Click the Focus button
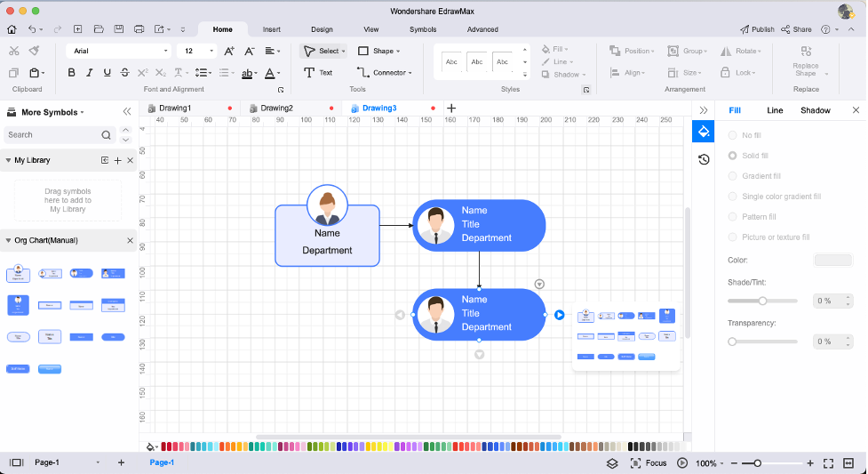Viewport: 868px width, 474px height. click(649, 463)
